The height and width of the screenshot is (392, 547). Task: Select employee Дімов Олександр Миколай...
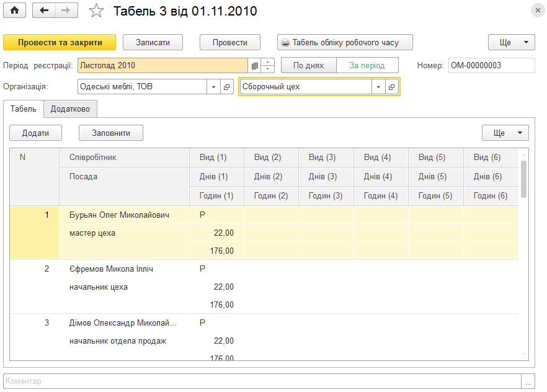point(123,323)
